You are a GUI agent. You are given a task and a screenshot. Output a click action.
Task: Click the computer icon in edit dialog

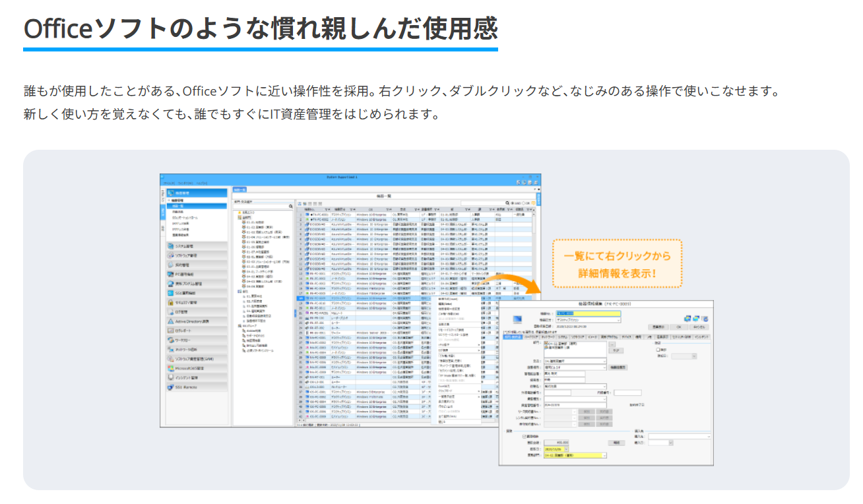tap(517, 320)
